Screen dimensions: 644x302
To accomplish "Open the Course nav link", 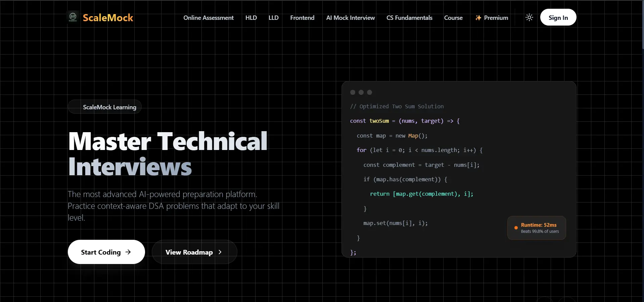I will pyautogui.click(x=453, y=18).
